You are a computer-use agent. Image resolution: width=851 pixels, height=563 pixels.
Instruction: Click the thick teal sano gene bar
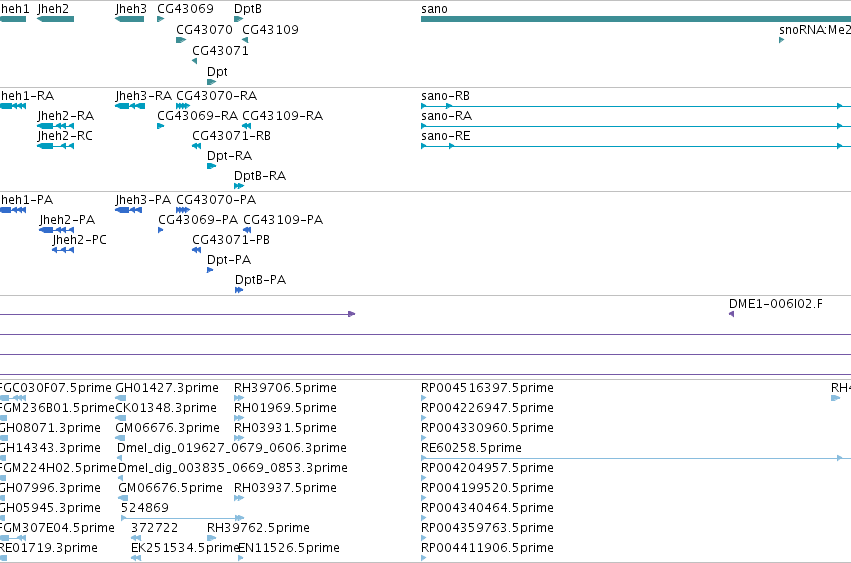pyautogui.click(x=636, y=19)
